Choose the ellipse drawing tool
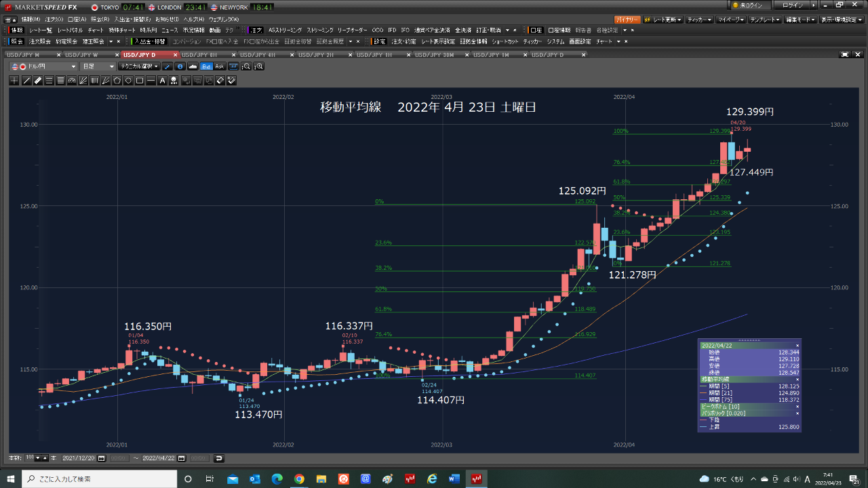This screenshot has width=868, height=488. tap(128, 81)
